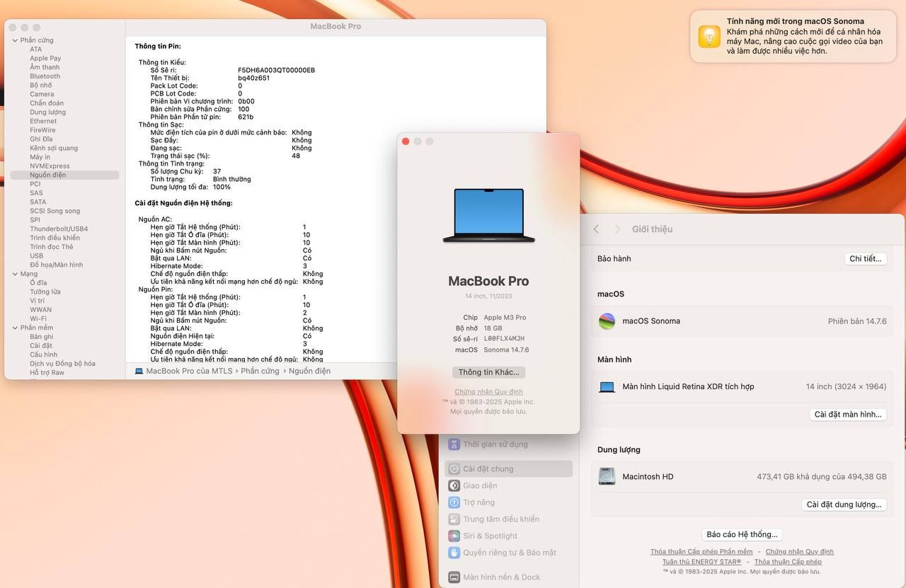The image size is (906, 588).
Task: Select Tường lửa under Mạng
Action: [45, 292]
